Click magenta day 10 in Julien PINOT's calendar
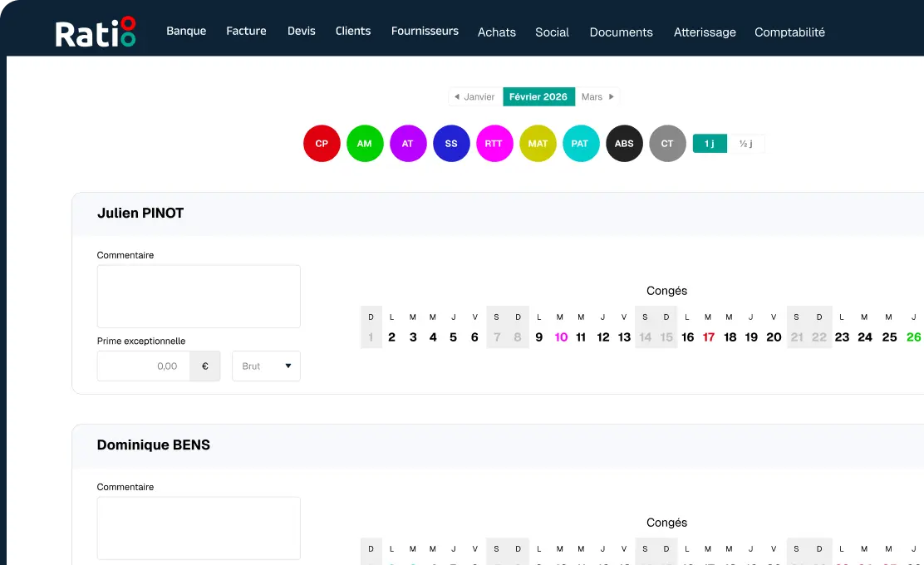This screenshot has height=565, width=924. point(561,337)
